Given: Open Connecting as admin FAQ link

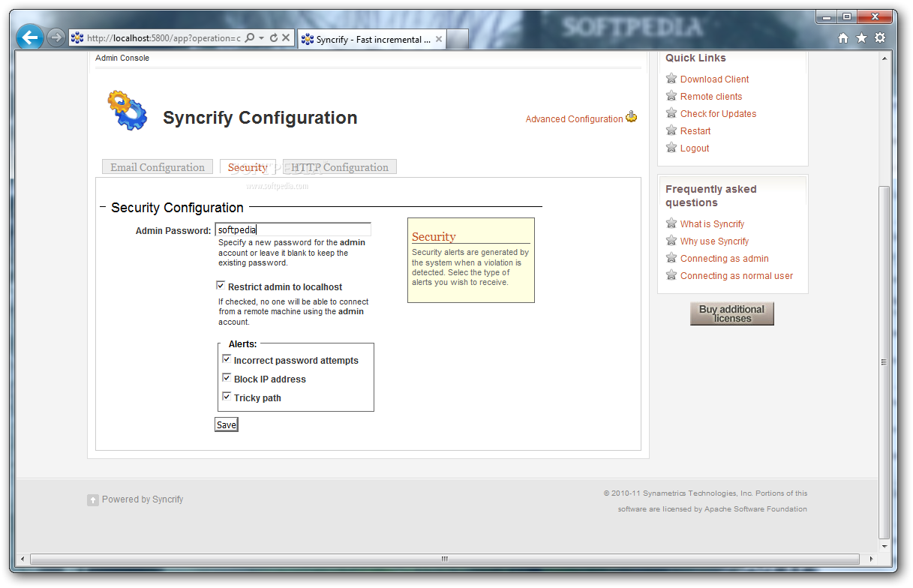Looking at the screenshot, I should pyautogui.click(x=724, y=259).
